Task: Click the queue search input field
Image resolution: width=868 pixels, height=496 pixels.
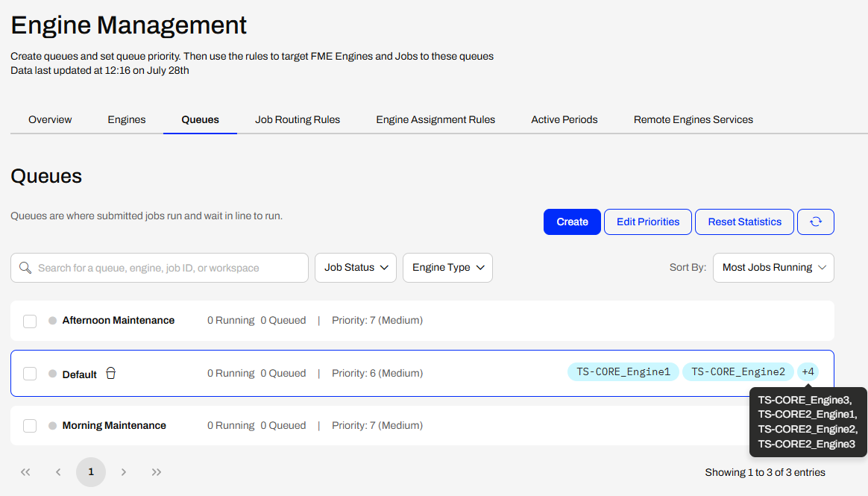Action: [x=160, y=268]
